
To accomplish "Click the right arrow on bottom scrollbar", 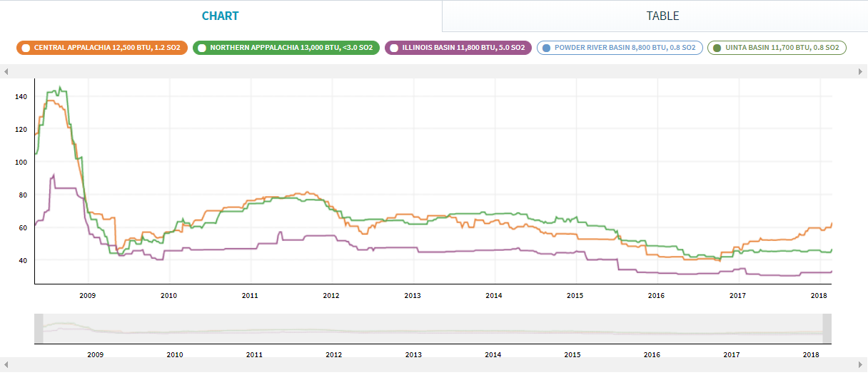I will click(x=861, y=365).
